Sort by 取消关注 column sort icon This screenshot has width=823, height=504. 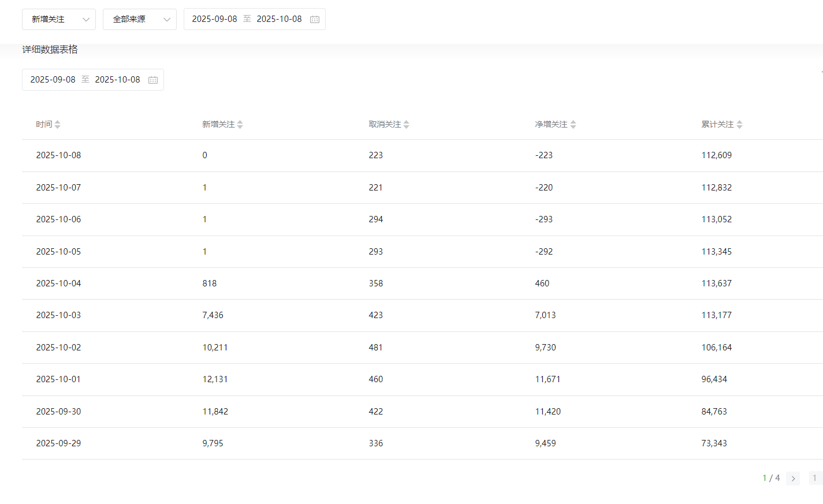click(x=406, y=124)
